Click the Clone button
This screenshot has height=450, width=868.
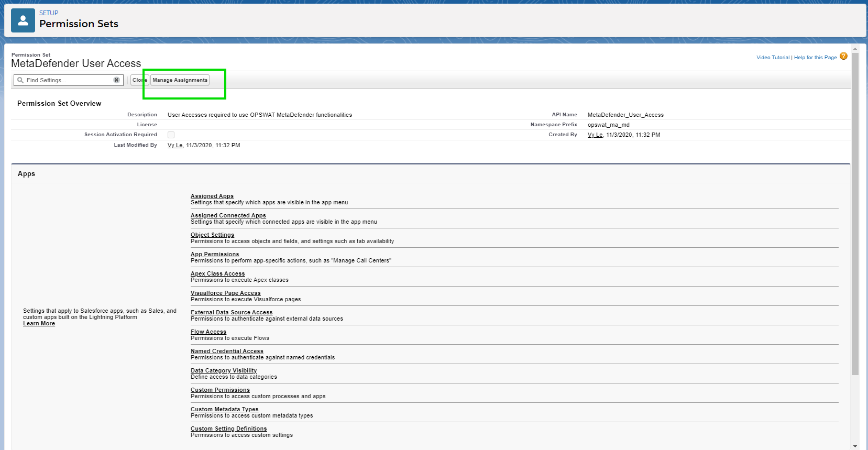tap(139, 80)
